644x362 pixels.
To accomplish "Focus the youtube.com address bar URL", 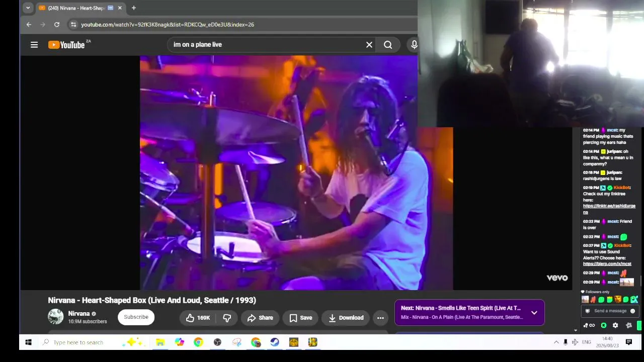I will [168, 24].
